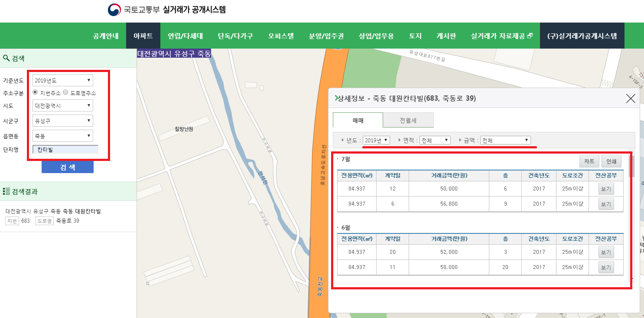Click the 차트 button

pos(589,161)
